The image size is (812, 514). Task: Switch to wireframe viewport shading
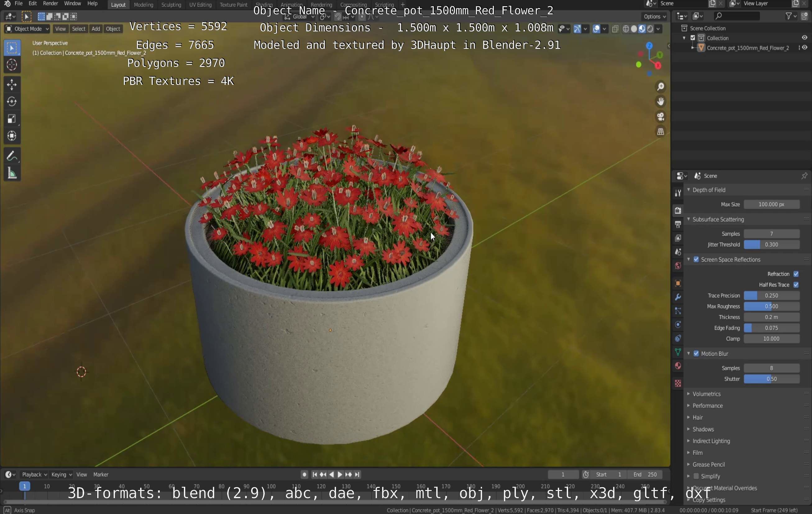pyautogui.click(x=626, y=29)
